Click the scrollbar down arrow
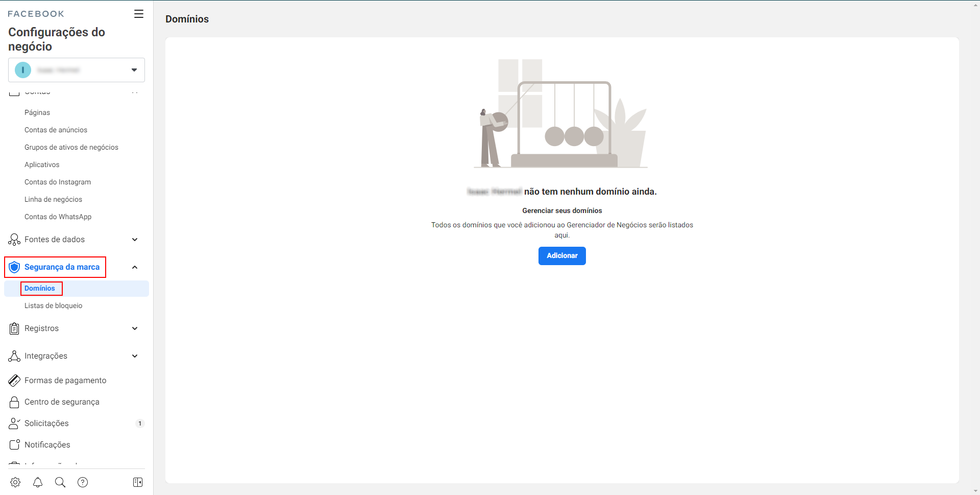The width and height of the screenshot is (980, 495). coord(975,491)
